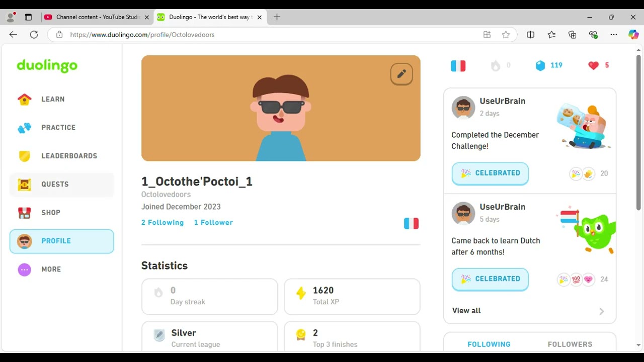Click the browser essentials heart icon

pyautogui.click(x=593, y=35)
